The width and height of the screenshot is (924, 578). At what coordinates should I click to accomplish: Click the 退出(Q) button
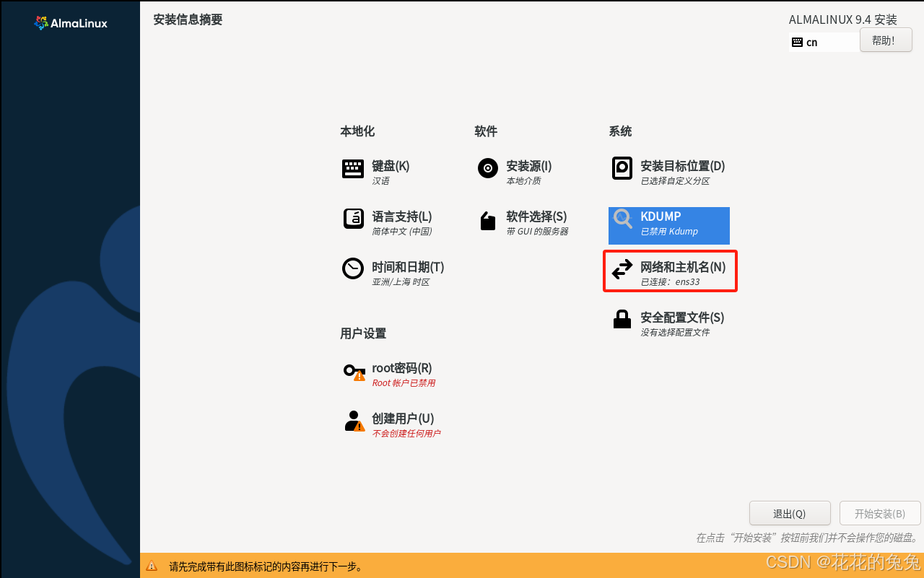click(790, 513)
